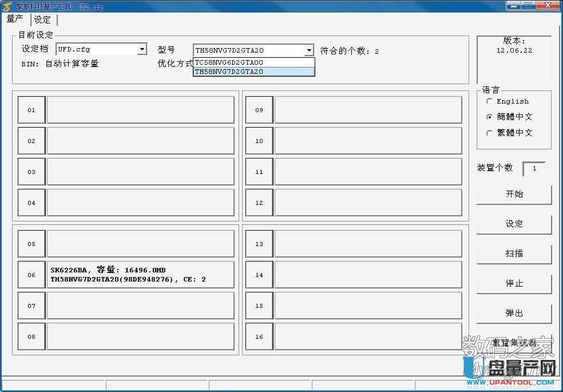The image size is (563, 392).
Task: Select the 簡體中文 language option
Action: (x=489, y=117)
